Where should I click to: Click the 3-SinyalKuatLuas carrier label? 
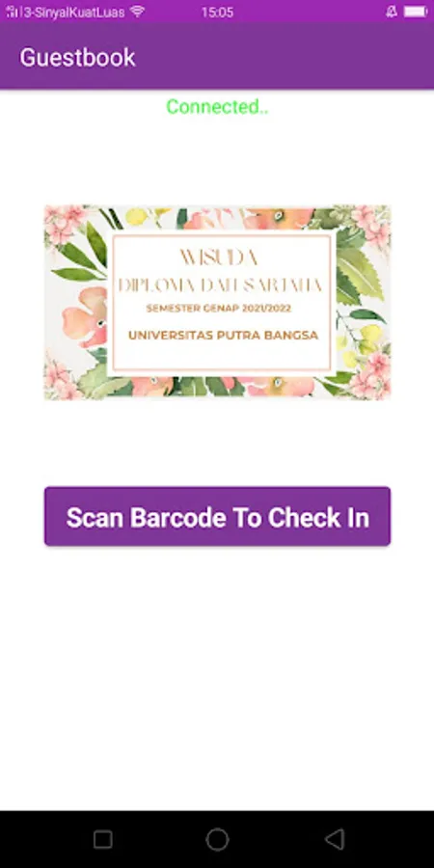(73, 13)
